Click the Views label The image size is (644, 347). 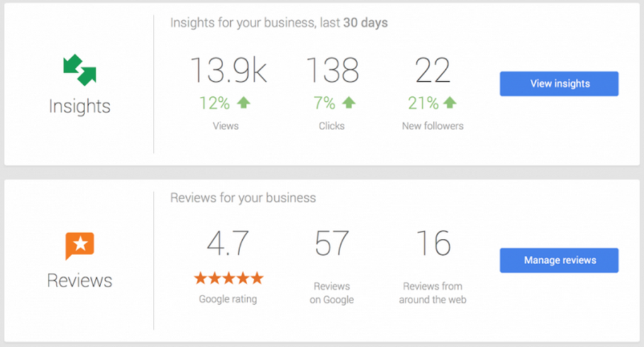[226, 126]
